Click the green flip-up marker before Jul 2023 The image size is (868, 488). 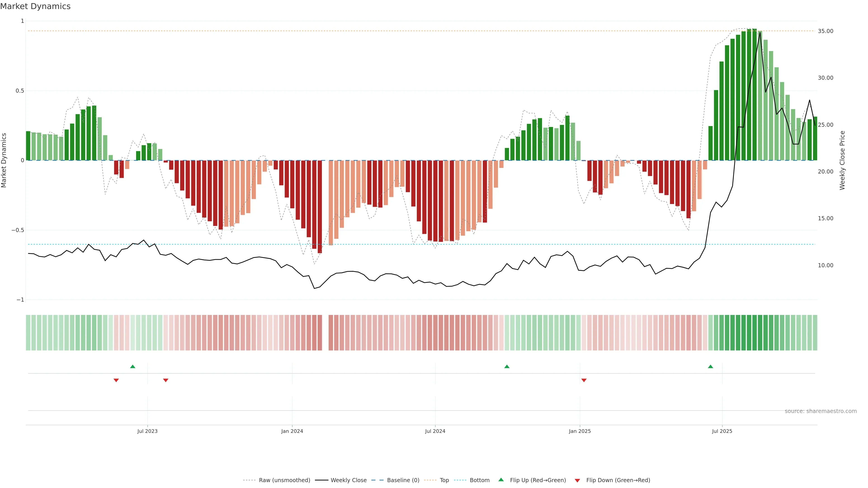click(x=133, y=366)
